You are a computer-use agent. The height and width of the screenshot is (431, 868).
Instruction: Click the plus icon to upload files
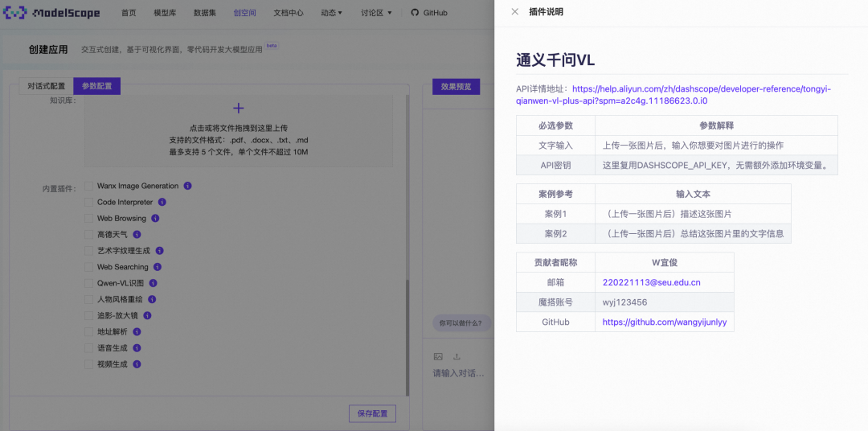click(x=238, y=108)
